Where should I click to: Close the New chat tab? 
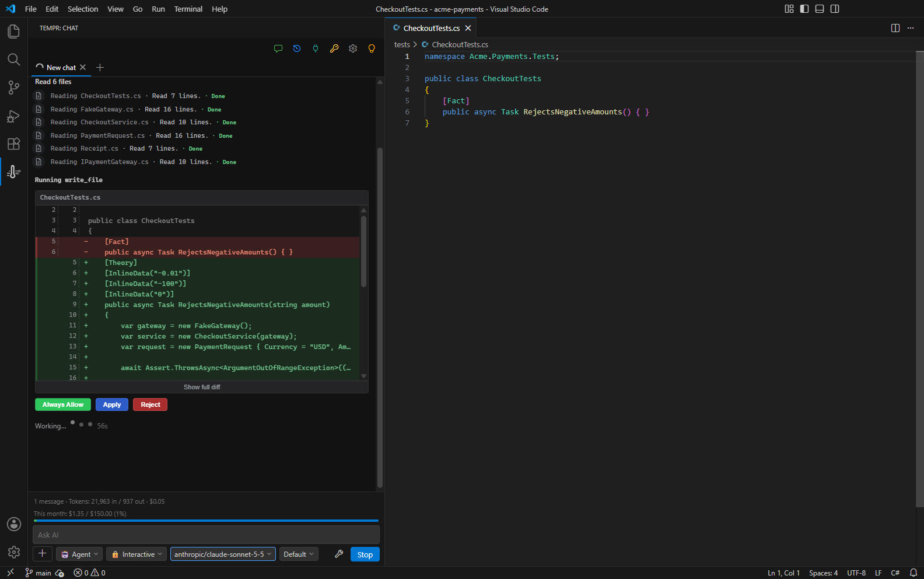pyautogui.click(x=83, y=67)
